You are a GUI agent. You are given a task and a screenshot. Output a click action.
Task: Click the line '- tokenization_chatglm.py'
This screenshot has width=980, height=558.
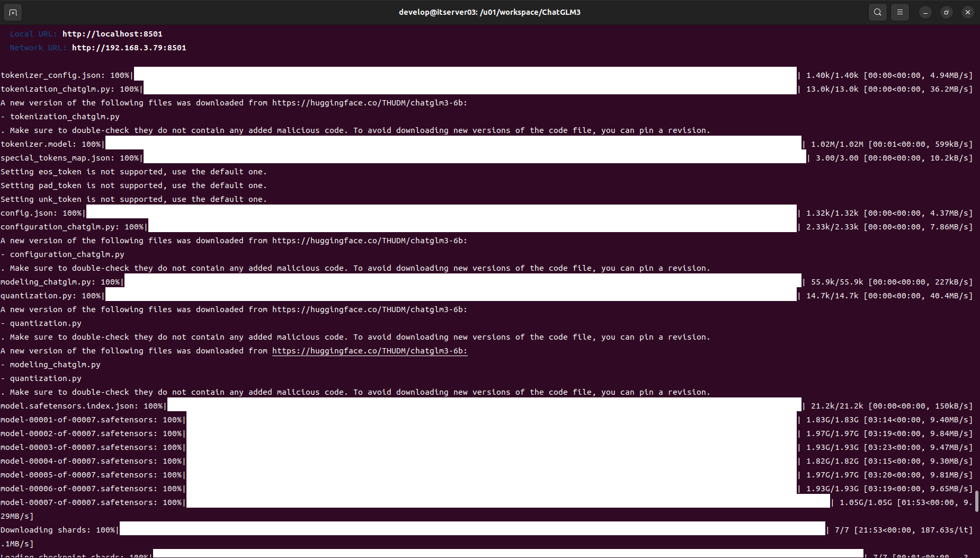click(x=60, y=117)
